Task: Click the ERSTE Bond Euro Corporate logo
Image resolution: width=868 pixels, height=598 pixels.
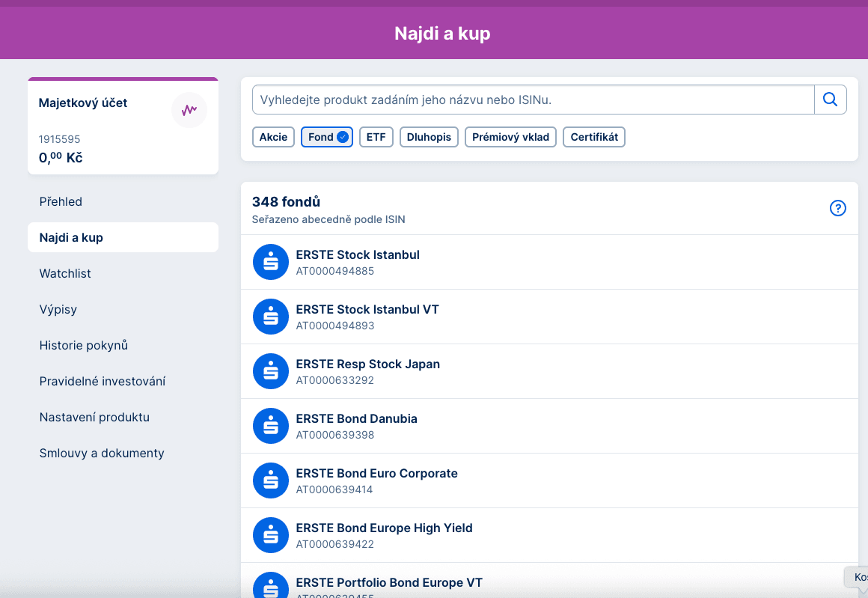Action: tap(271, 480)
